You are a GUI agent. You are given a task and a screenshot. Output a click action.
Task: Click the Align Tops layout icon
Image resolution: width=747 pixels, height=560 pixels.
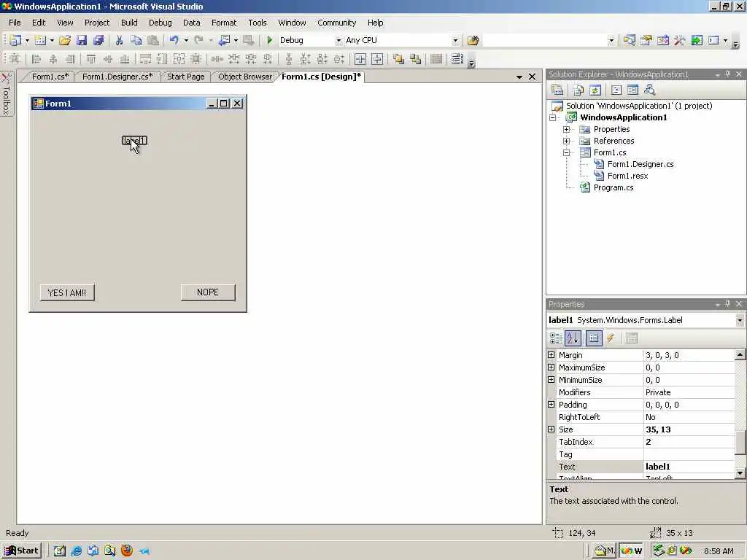click(x=91, y=59)
